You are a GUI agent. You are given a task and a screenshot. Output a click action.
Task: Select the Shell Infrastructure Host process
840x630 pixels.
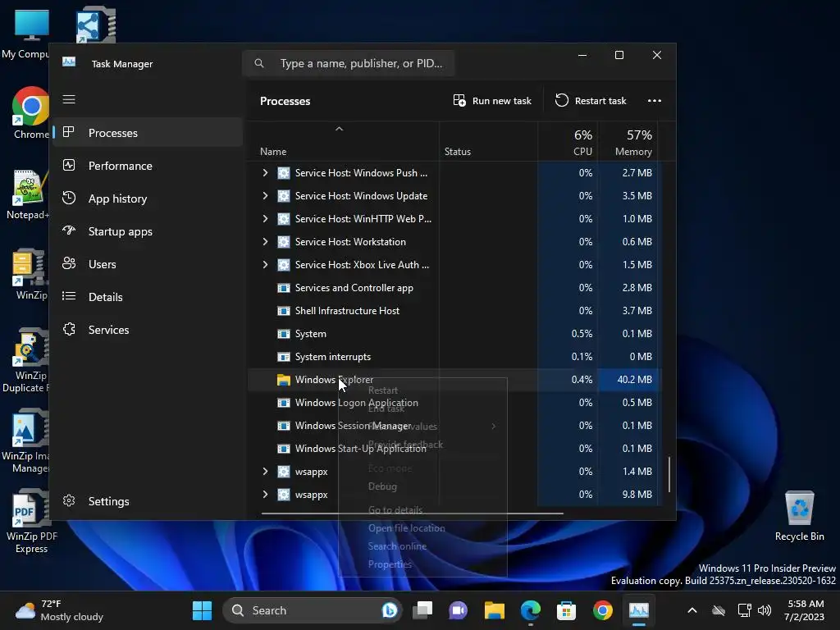pos(453,311)
